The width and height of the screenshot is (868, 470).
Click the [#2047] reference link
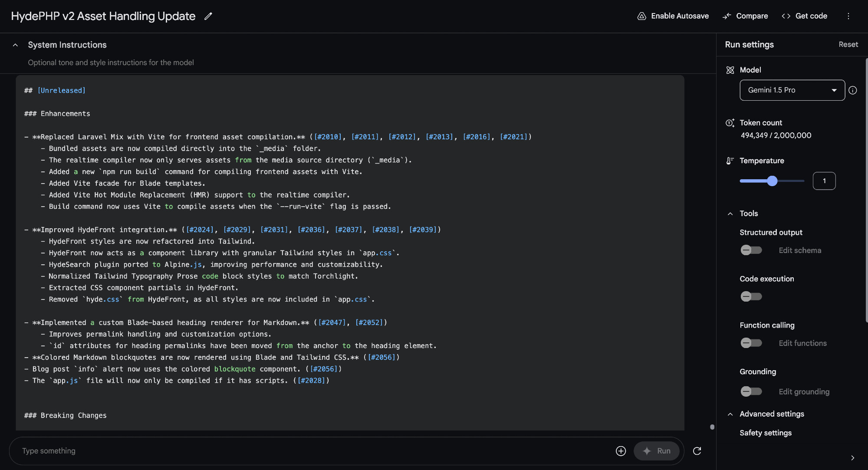[332, 322]
